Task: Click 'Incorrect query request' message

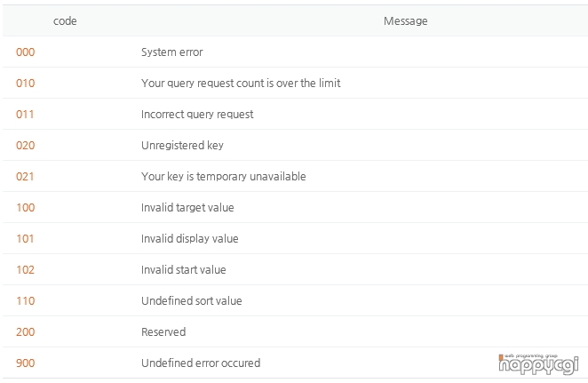Action: 197,115
